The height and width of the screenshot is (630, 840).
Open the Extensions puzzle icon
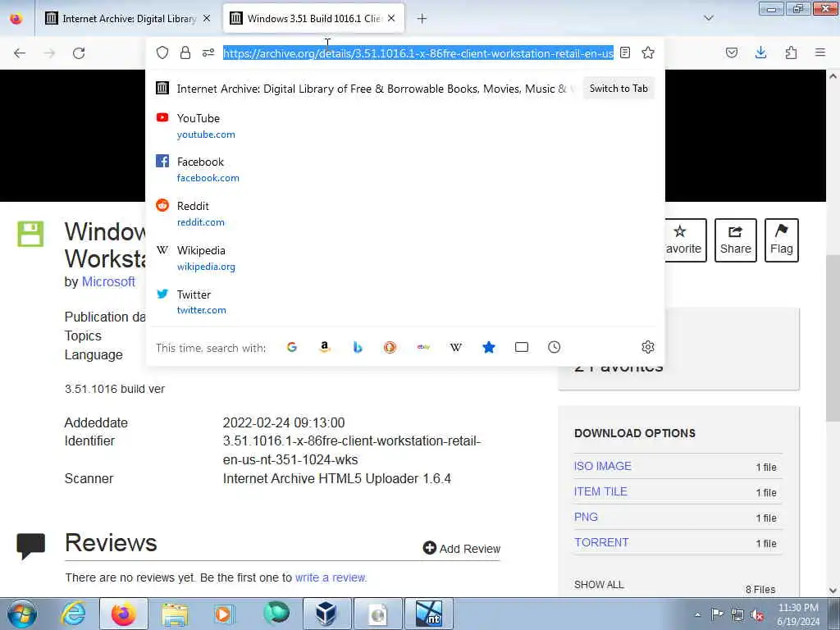tap(791, 52)
